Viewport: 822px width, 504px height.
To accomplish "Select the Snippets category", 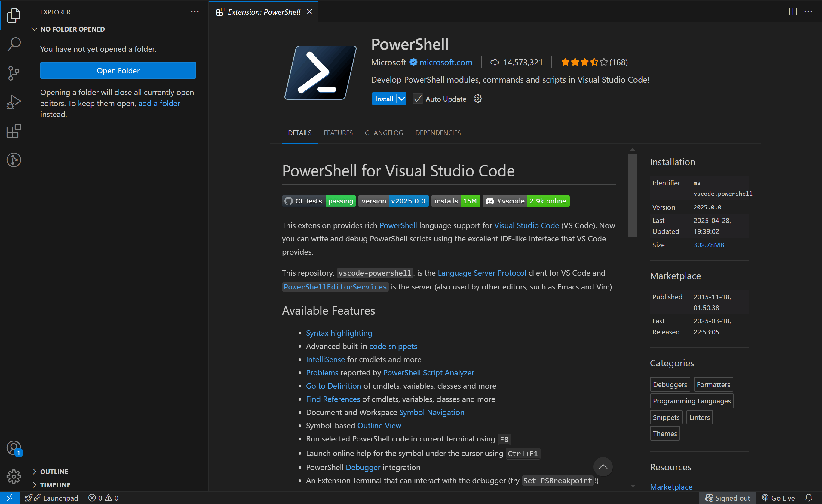I will pyautogui.click(x=666, y=417).
